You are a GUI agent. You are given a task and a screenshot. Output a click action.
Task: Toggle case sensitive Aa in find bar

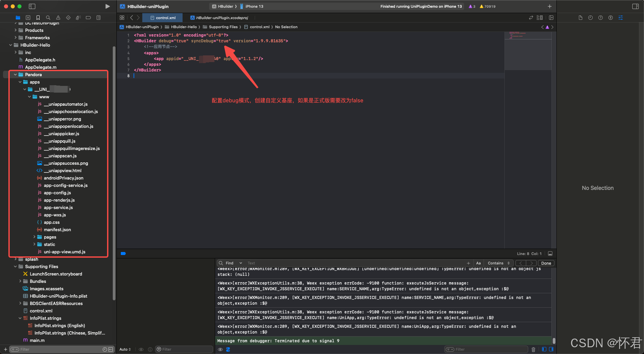pyautogui.click(x=478, y=263)
